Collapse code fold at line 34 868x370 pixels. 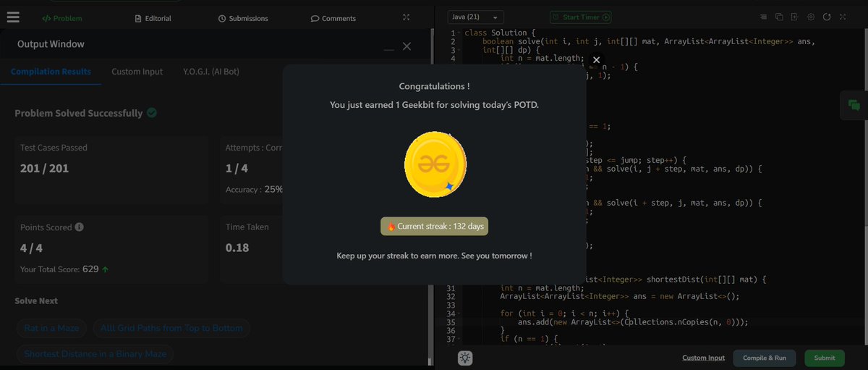tap(460, 314)
